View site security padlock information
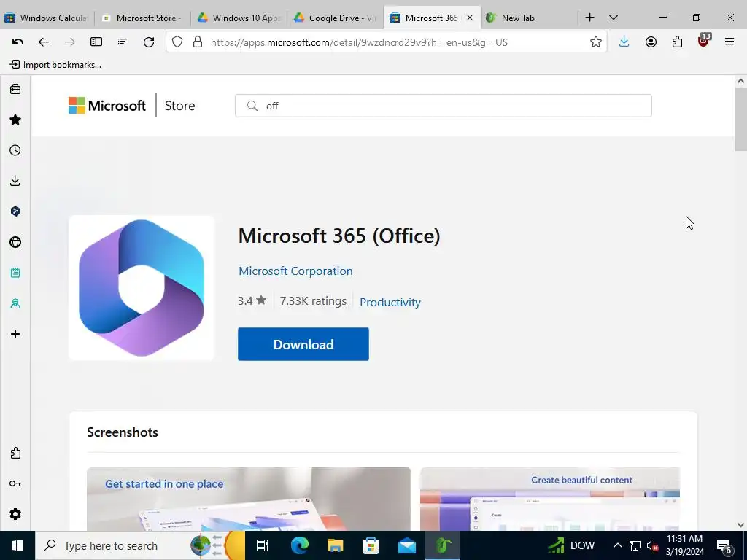 [197, 42]
